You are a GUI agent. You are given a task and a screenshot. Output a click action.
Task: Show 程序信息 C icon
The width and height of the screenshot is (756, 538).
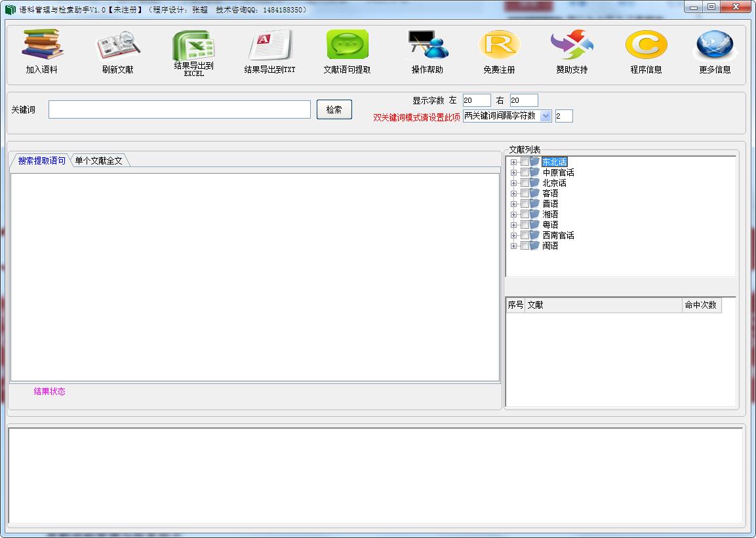(646, 45)
